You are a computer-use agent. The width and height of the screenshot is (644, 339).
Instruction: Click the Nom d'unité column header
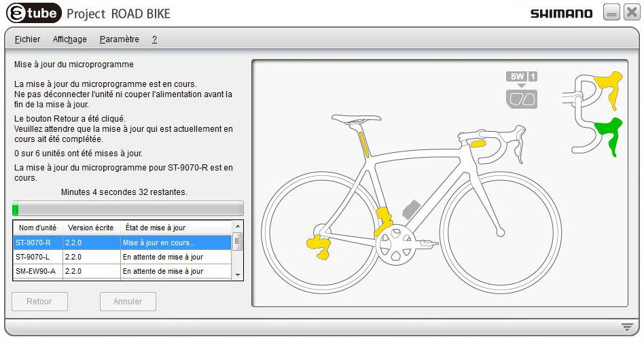38,228
